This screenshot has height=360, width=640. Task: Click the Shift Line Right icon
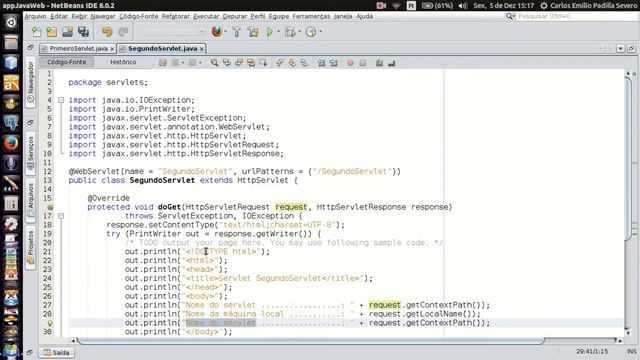pyautogui.click(x=333, y=63)
